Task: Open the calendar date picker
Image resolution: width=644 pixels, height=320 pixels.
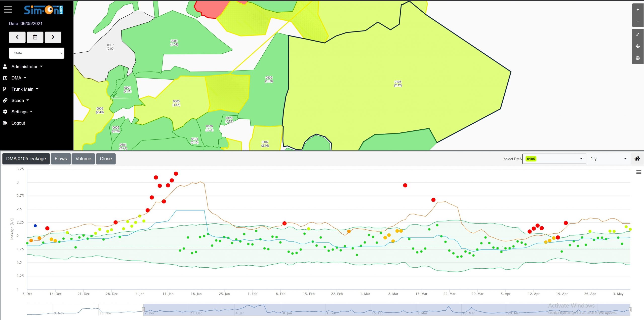Action: coord(35,37)
